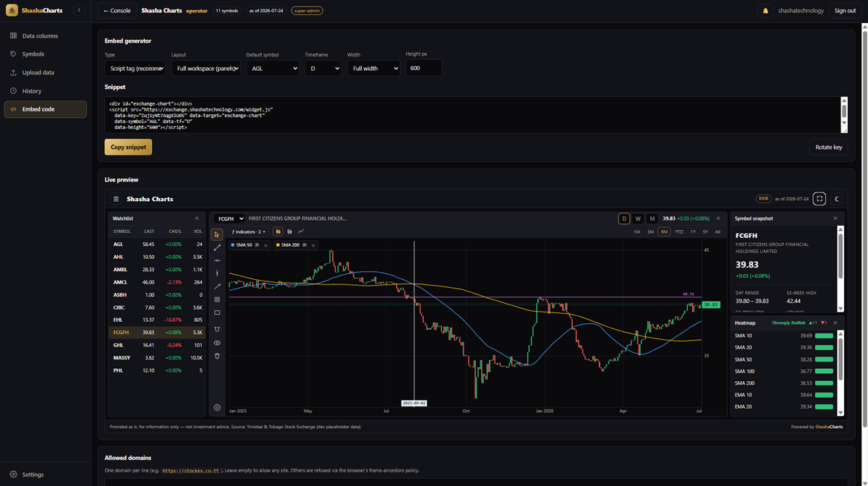Open the FCGFH symbol selector dropdown
868x486 pixels.
230,218
